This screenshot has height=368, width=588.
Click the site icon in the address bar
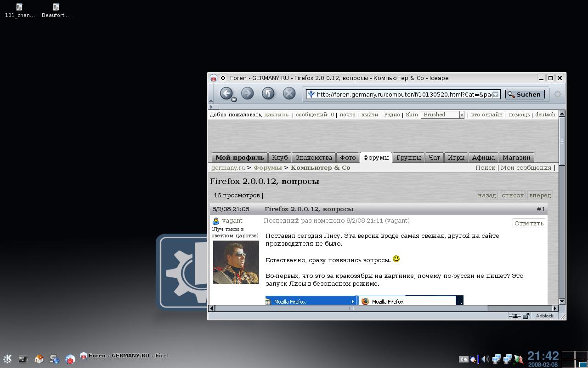coord(311,94)
